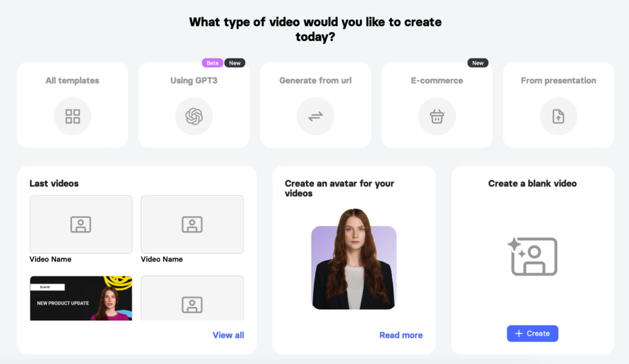Image resolution: width=629 pixels, height=364 pixels.
Task: Click the E-commerce shopping basket icon
Action: coord(437,116)
